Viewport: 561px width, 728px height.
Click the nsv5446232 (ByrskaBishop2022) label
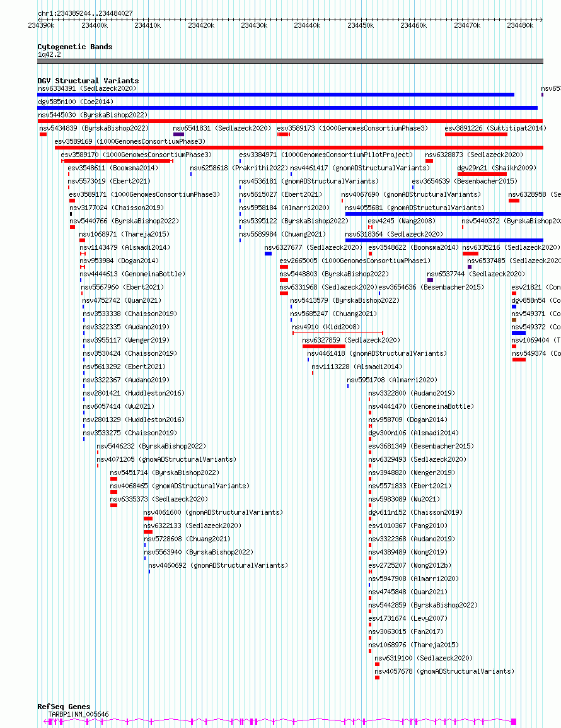point(151,446)
